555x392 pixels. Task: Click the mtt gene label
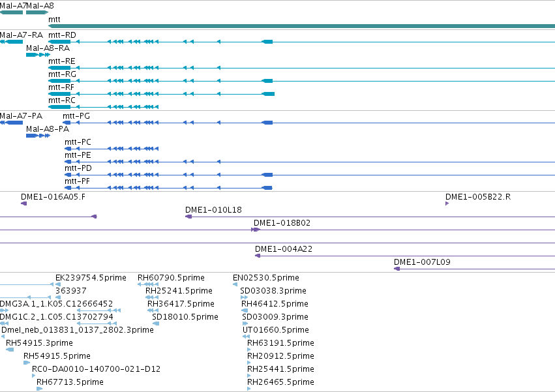[54, 20]
